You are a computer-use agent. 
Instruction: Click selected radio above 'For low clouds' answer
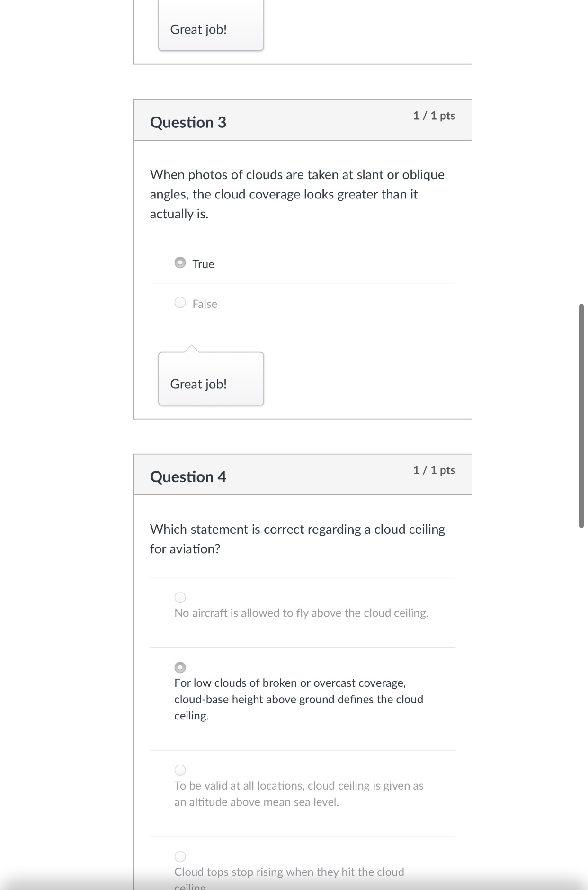(180, 667)
